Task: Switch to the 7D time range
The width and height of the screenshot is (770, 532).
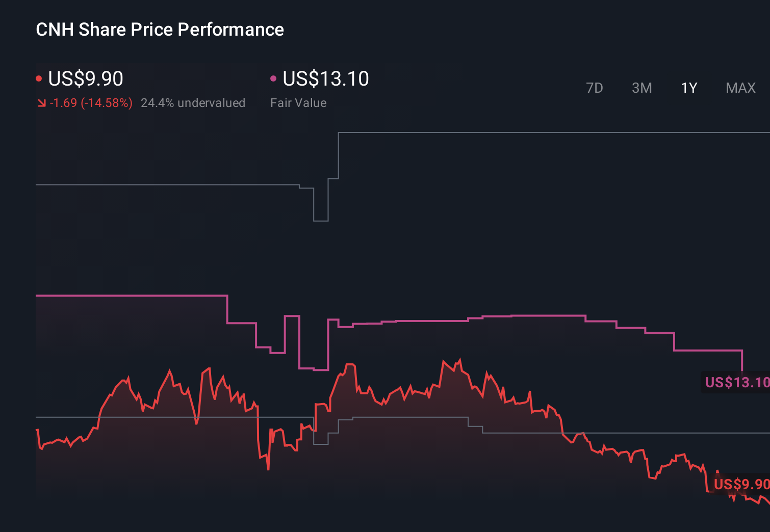Action: coord(595,88)
